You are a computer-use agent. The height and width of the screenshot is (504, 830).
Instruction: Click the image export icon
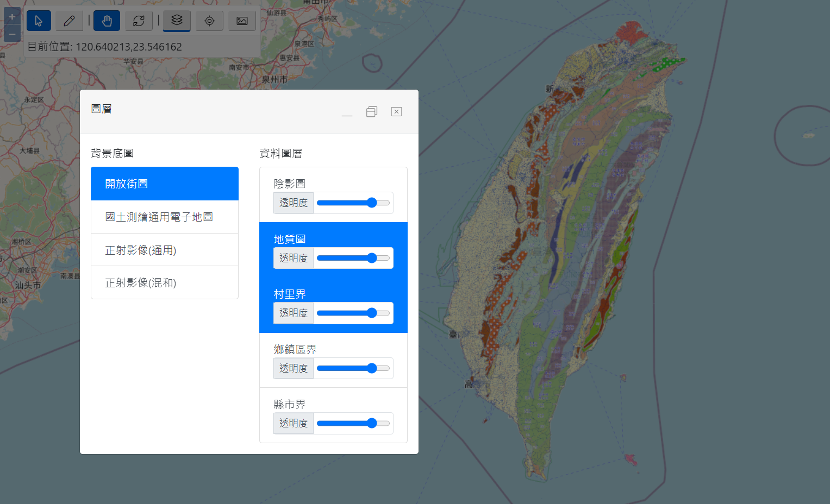click(x=242, y=21)
